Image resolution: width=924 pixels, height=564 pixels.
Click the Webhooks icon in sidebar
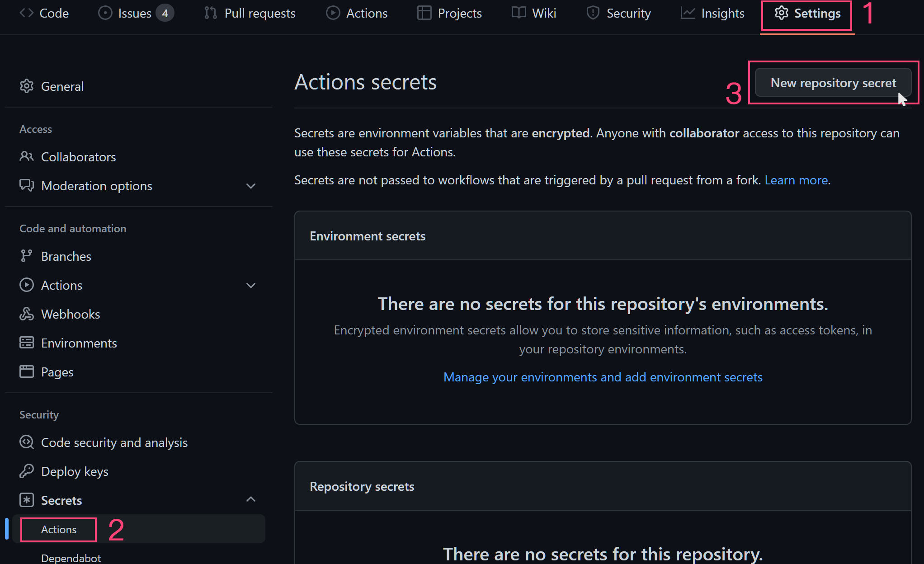coord(27,314)
